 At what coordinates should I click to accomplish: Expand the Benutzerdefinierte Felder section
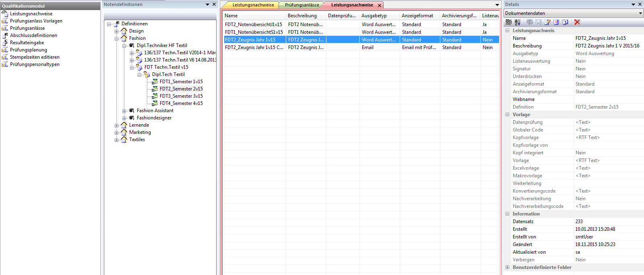pyautogui.click(x=507, y=267)
